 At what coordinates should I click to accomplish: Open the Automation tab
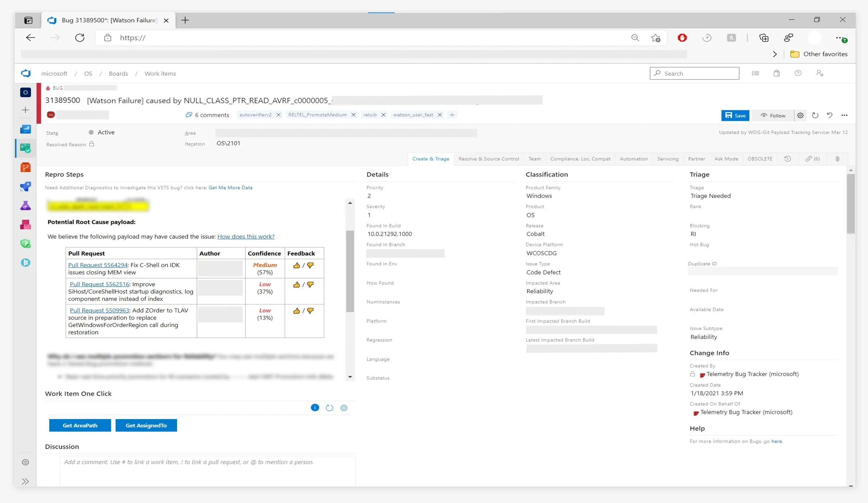pyautogui.click(x=634, y=159)
